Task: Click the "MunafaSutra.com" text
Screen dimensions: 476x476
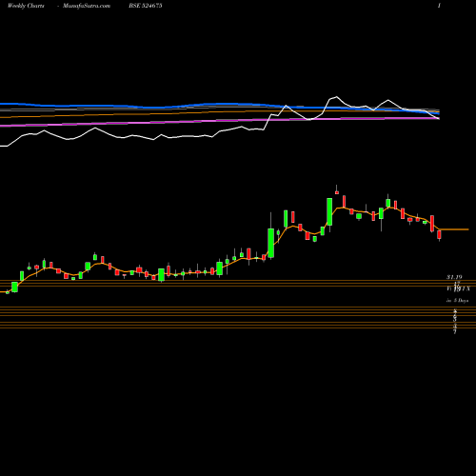Action: [x=87, y=6]
